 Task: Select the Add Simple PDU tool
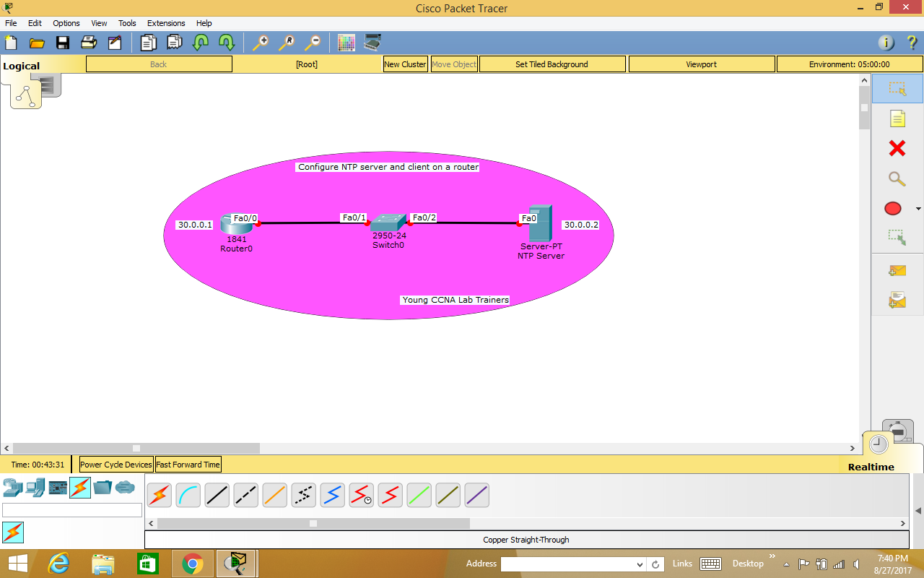click(x=897, y=270)
